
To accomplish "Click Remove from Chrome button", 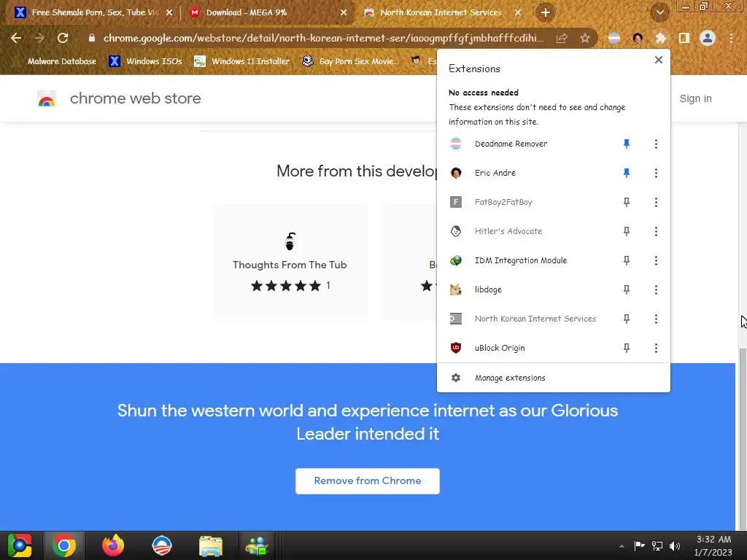I will coord(368,481).
